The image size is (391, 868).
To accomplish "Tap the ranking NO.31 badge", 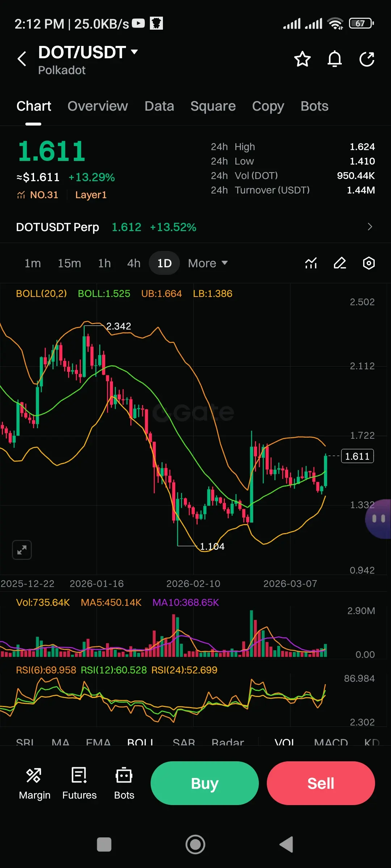I will point(38,195).
